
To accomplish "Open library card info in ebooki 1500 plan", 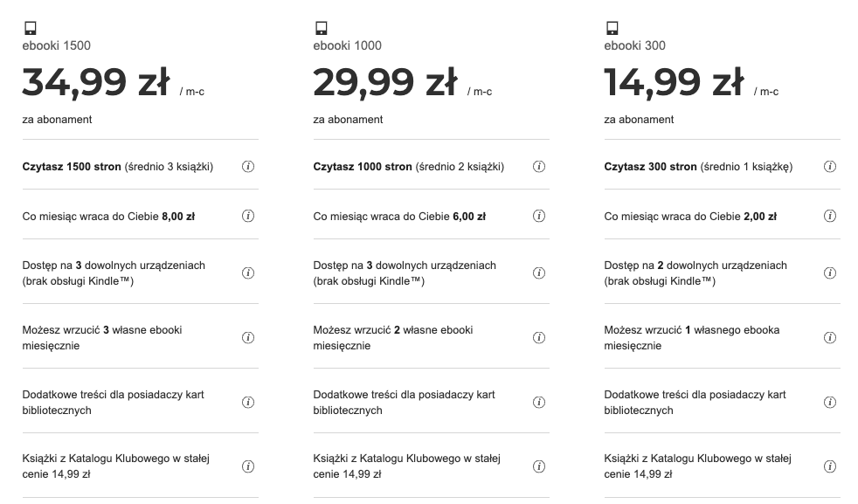I will point(248,402).
